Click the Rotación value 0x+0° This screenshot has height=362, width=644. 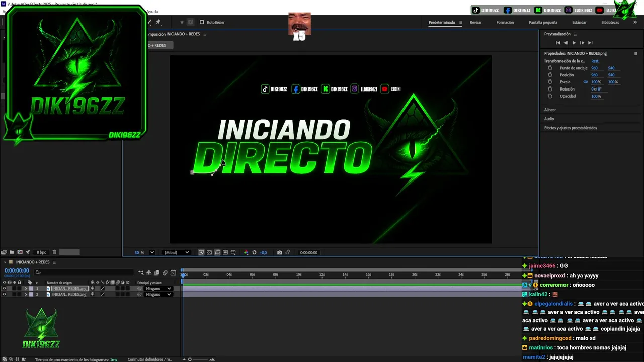click(x=596, y=89)
